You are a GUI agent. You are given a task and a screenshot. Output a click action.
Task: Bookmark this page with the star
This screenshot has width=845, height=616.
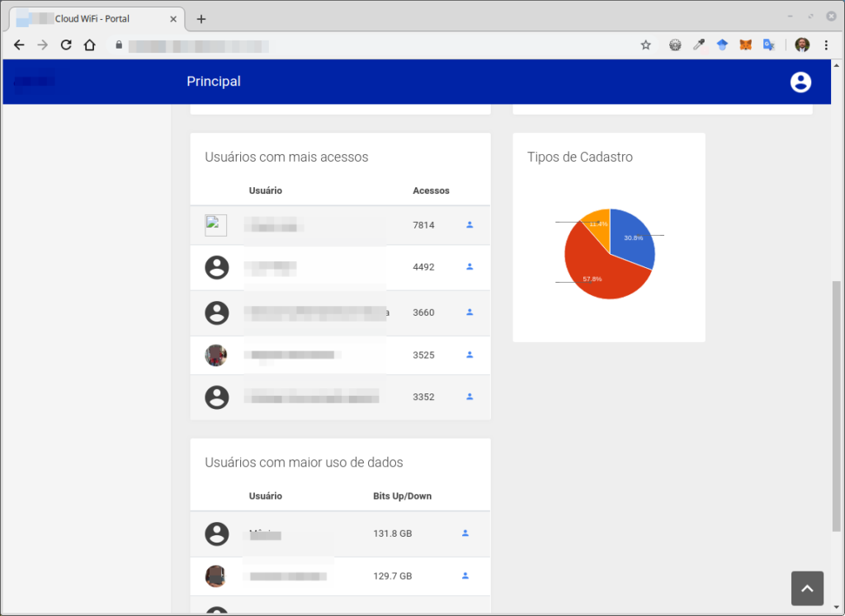pyautogui.click(x=645, y=45)
